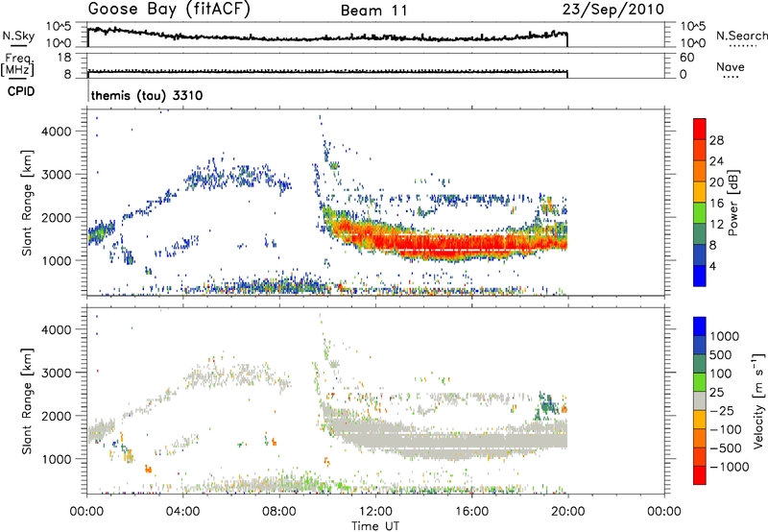
Task: Click the 1000 label on Velocity colorbar
Action: pos(725,336)
